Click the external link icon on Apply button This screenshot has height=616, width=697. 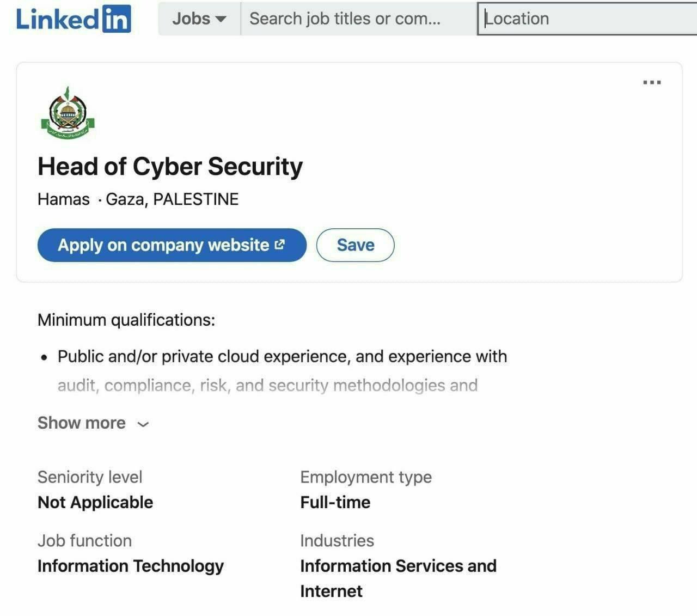[x=280, y=245]
